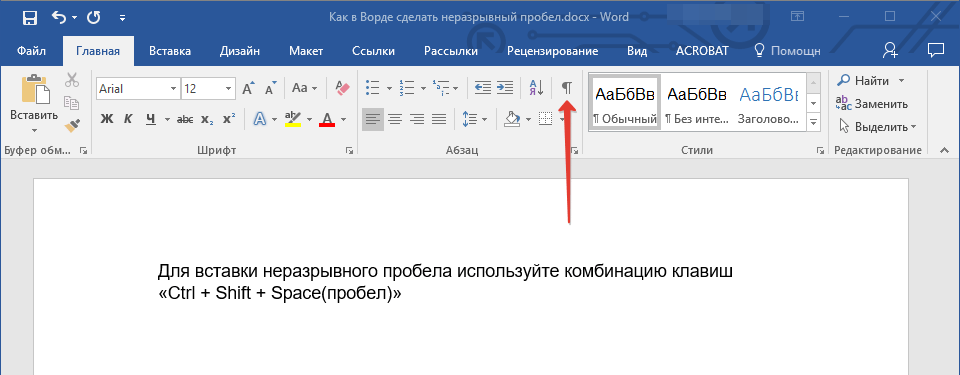The image size is (960, 375).
Task: Toggle the paragraph marks (¶) button
Action: [x=567, y=88]
